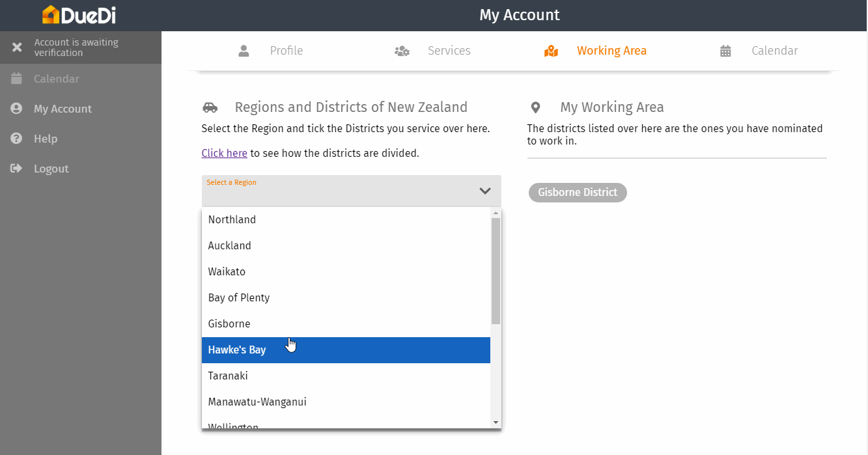Click the Help question mark icon

(17, 139)
